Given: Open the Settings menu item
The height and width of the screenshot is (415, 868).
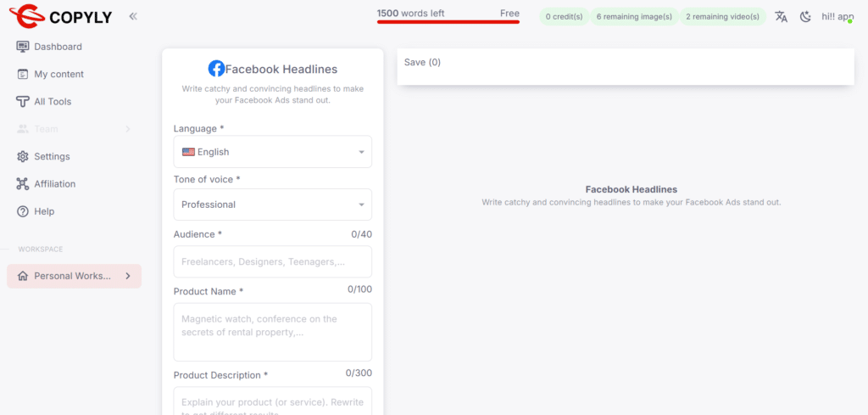Looking at the screenshot, I should (52, 156).
